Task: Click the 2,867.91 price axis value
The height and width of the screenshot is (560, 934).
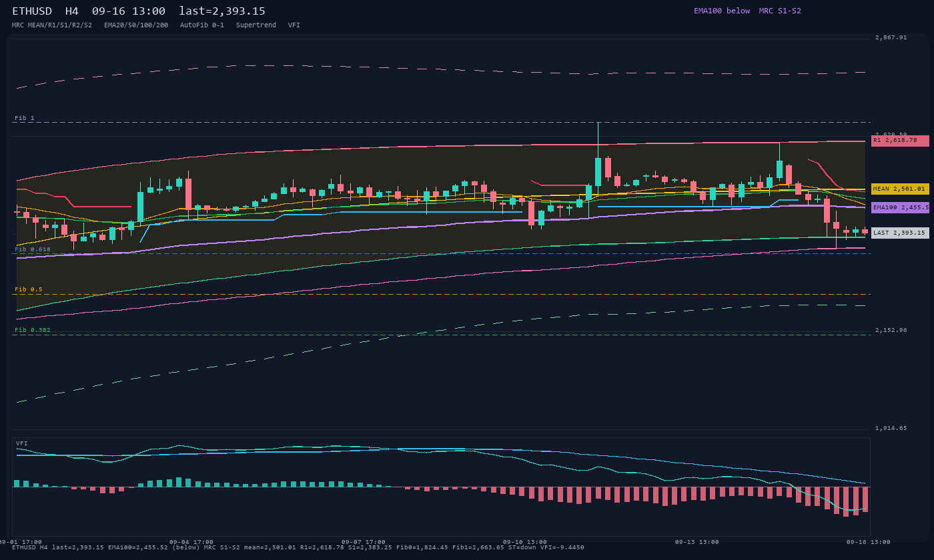Action: (x=891, y=37)
